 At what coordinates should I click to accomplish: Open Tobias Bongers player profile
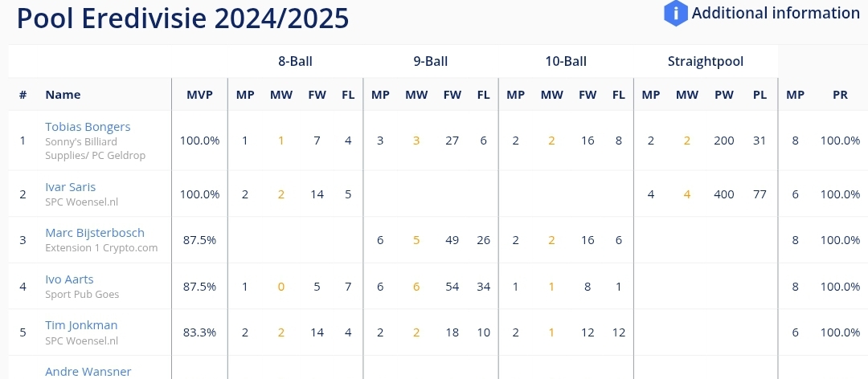click(88, 127)
